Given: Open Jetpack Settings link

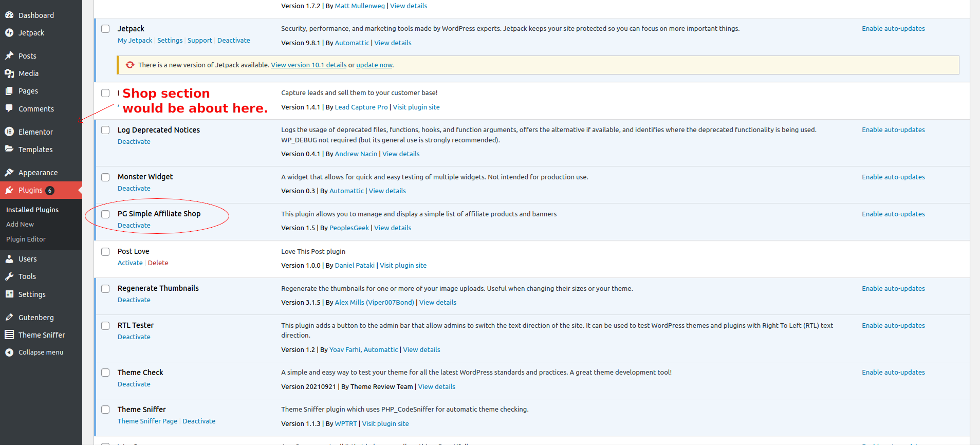Looking at the screenshot, I should (170, 41).
